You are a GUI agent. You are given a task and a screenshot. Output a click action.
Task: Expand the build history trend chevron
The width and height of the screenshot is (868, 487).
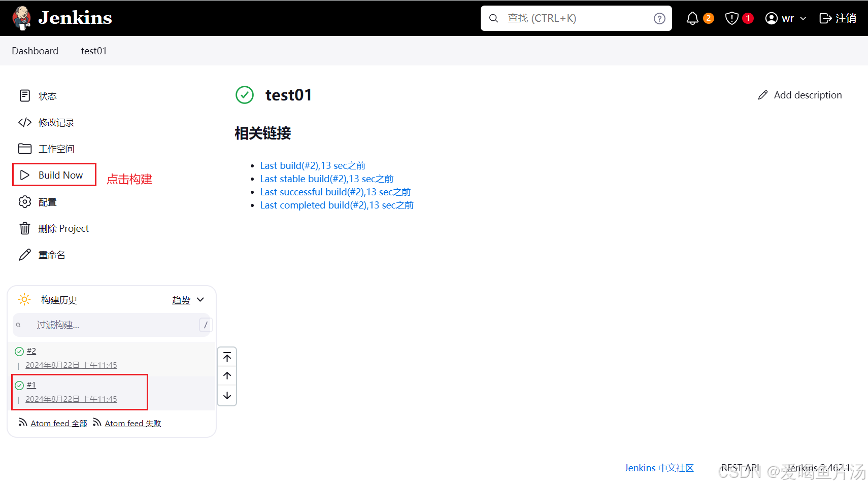point(201,299)
